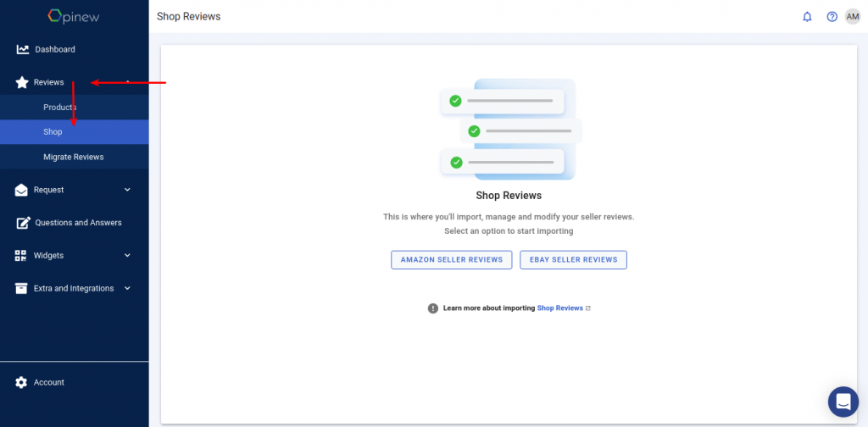Click text "Select an option to start importing"
Image resolution: width=868 pixels, height=427 pixels.
(x=509, y=231)
